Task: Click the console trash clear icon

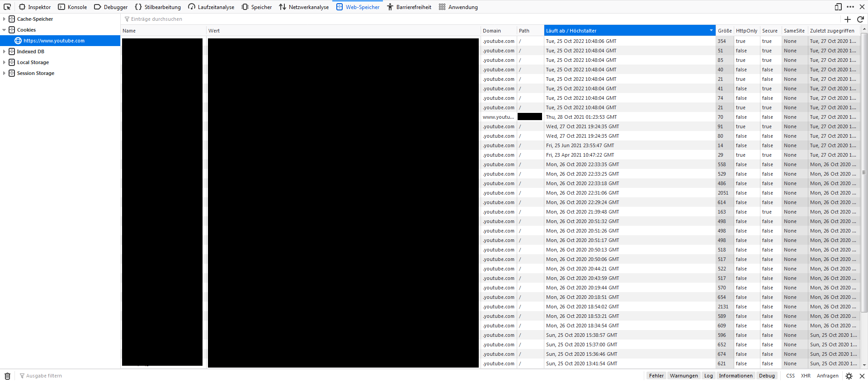Action: 7,376
